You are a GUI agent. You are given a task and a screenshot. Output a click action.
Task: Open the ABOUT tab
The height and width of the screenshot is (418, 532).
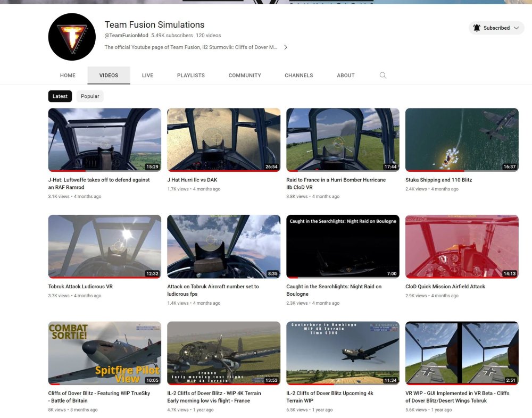[x=346, y=76]
